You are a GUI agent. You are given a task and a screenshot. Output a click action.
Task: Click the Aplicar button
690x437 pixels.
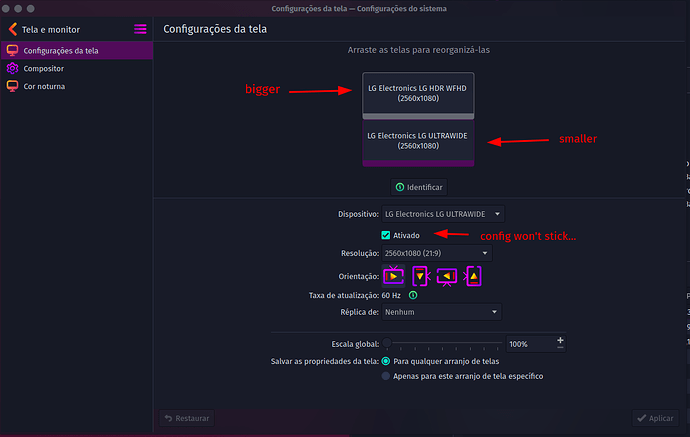pos(656,418)
